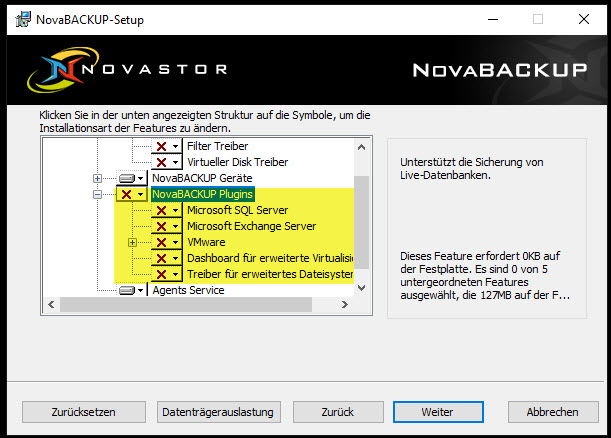Open Treiber für erweitertes Dateisystem X dropdown
The image size is (611, 438).
click(167, 274)
